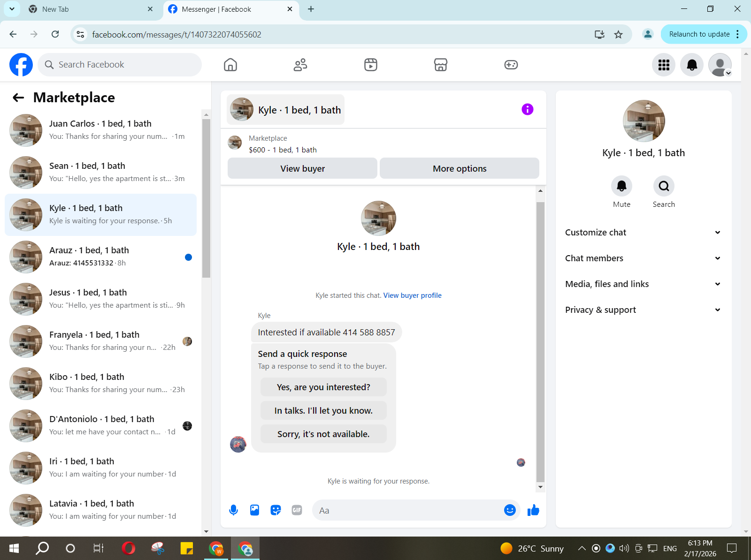The width and height of the screenshot is (751, 560).
Task: Open D'Antoniolo conversation
Action: pyautogui.click(x=100, y=426)
